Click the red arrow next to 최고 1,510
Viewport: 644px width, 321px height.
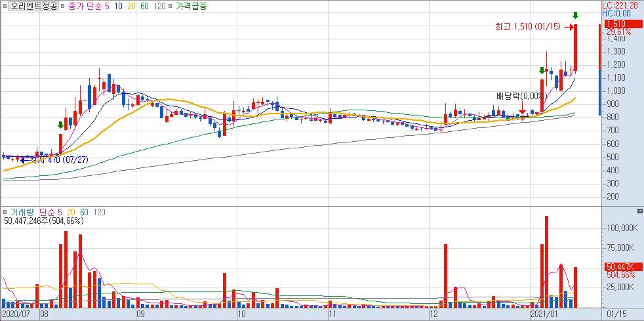[569, 27]
